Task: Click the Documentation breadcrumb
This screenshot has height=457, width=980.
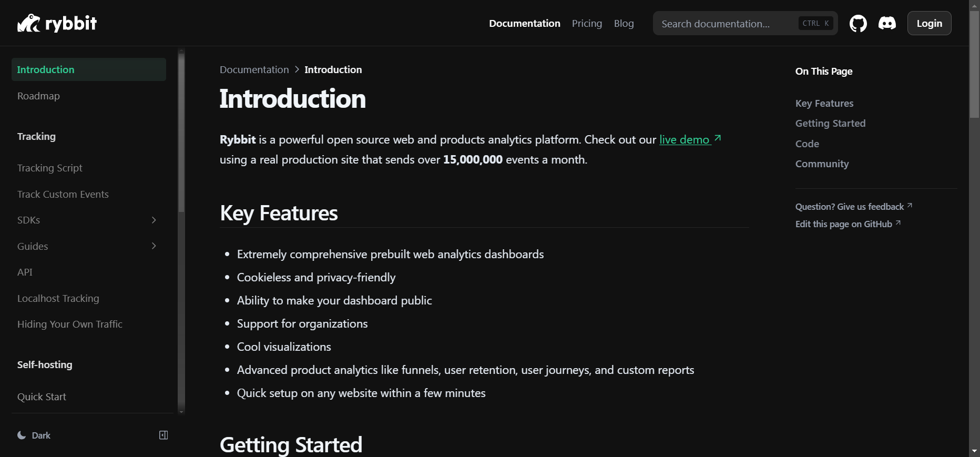Action: tap(254, 69)
